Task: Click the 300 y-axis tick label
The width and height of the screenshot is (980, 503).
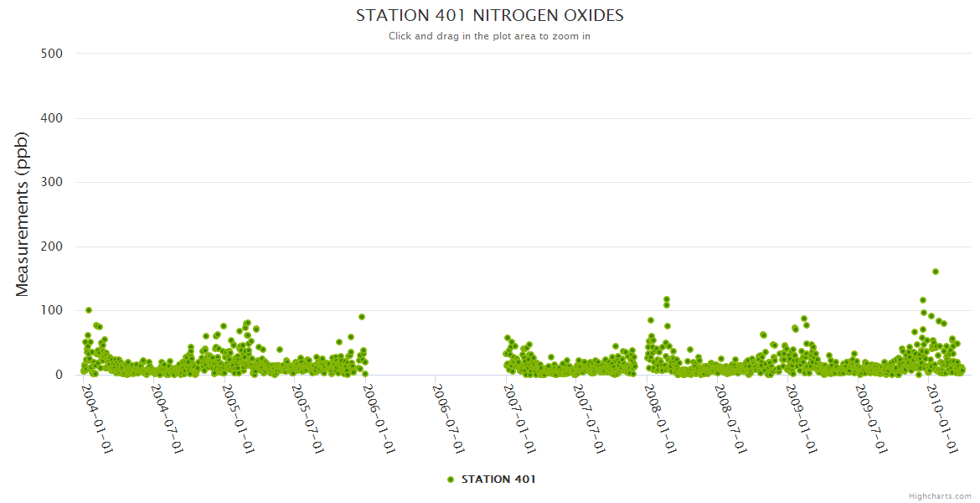Action: coord(52,182)
